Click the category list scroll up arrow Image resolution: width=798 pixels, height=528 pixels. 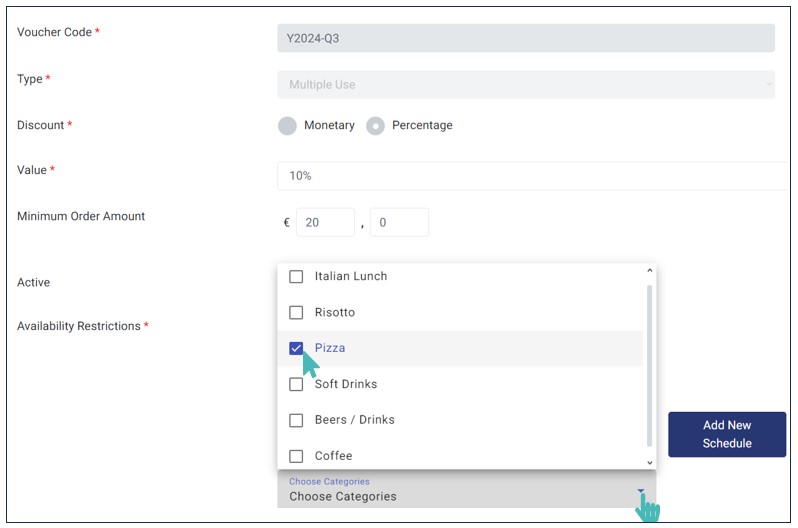click(x=649, y=270)
